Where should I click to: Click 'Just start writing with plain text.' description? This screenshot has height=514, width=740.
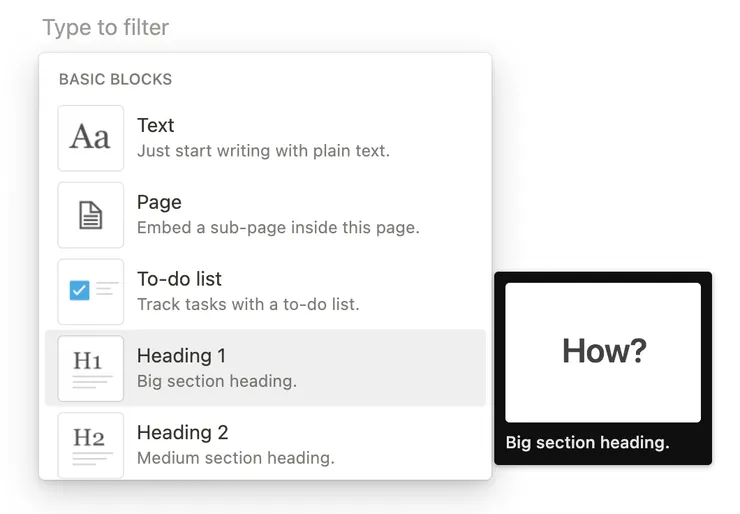(x=263, y=151)
